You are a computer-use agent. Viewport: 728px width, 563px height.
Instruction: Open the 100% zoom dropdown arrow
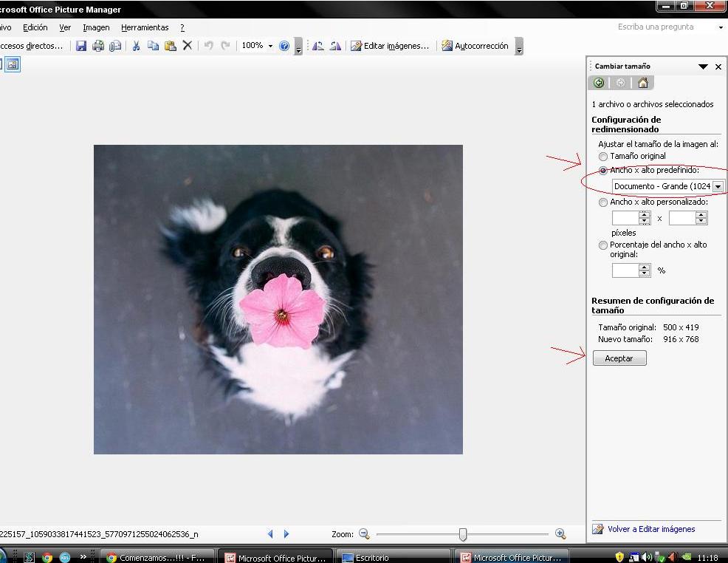pyautogui.click(x=270, y=46)
